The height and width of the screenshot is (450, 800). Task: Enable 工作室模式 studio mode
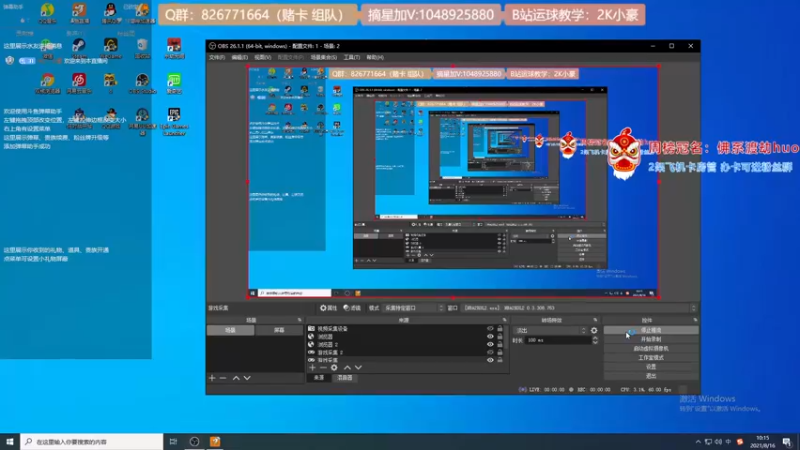[x=651, y=358]
